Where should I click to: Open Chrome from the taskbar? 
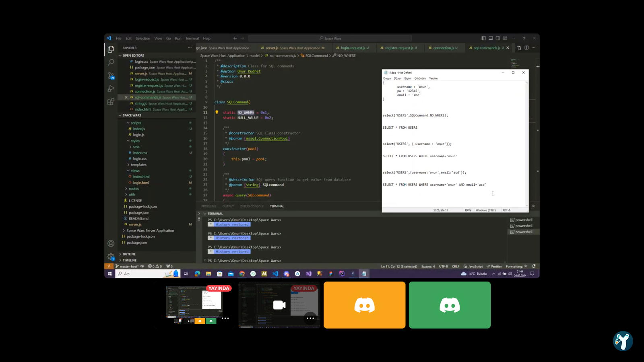pos(242,274)
